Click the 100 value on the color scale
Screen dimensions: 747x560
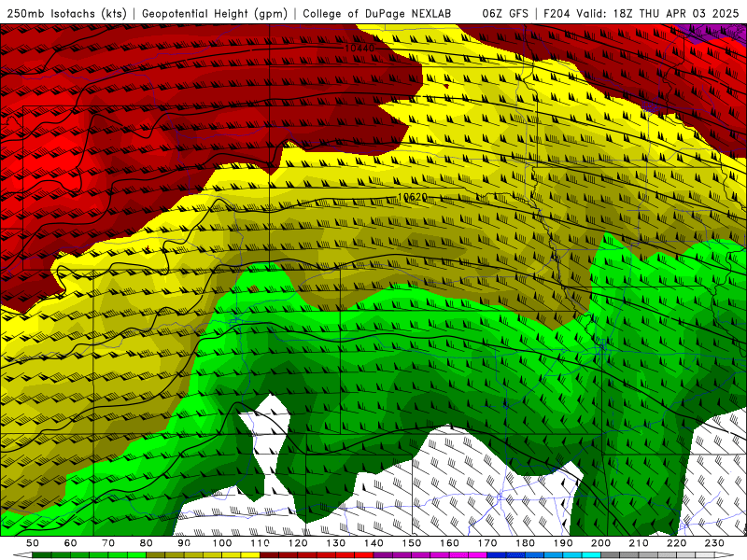(221, 543)
